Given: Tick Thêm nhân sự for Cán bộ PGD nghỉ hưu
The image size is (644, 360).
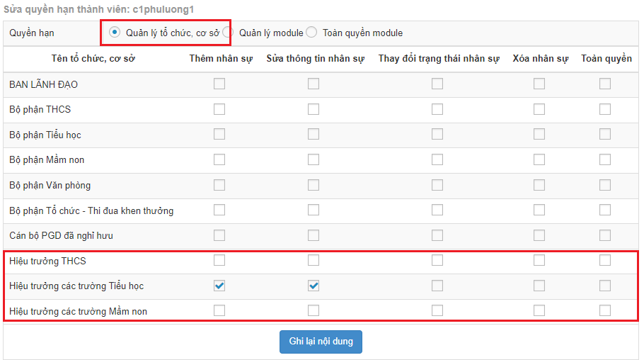Looking at the screenshot, I should (x=219, y=235).
